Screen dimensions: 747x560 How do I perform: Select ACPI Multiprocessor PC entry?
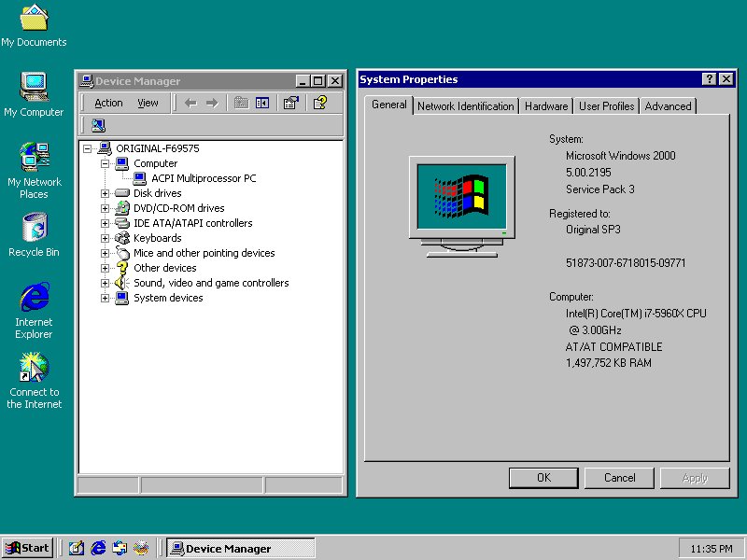click(x=204, y=178)
